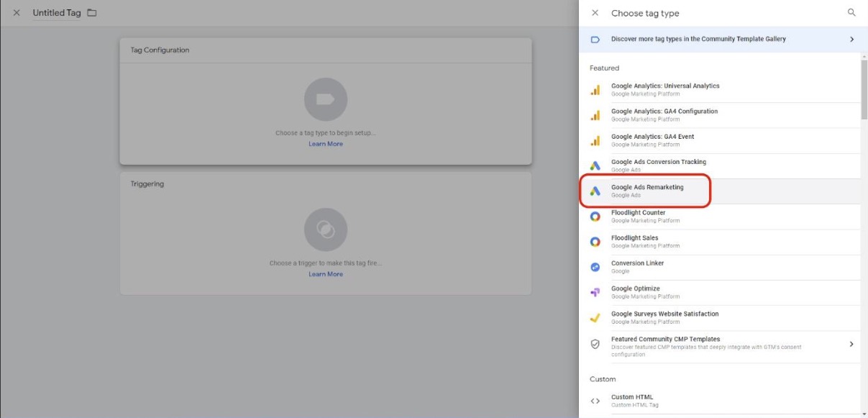Click the Universal Analytics bar chart icon
Screen dimensions: 868x418
[595, 90]
